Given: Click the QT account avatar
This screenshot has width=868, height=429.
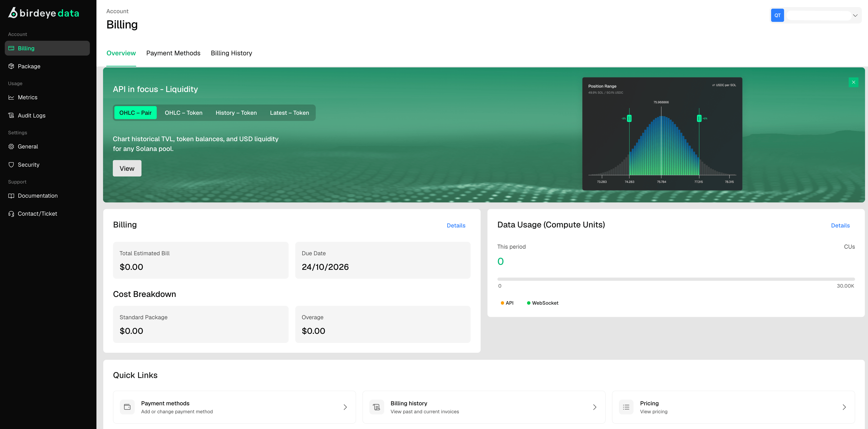Looking at the screenshot, I should tap(777, 15).
